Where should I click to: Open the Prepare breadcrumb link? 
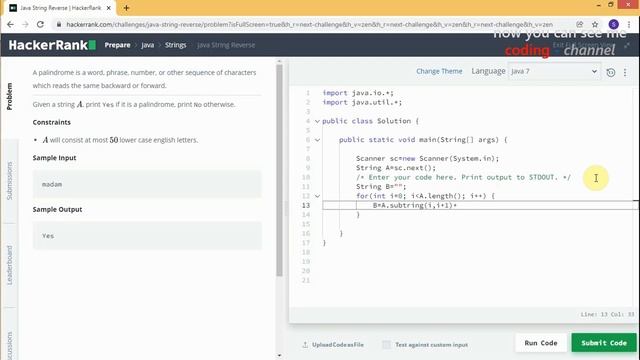[117, 45]
